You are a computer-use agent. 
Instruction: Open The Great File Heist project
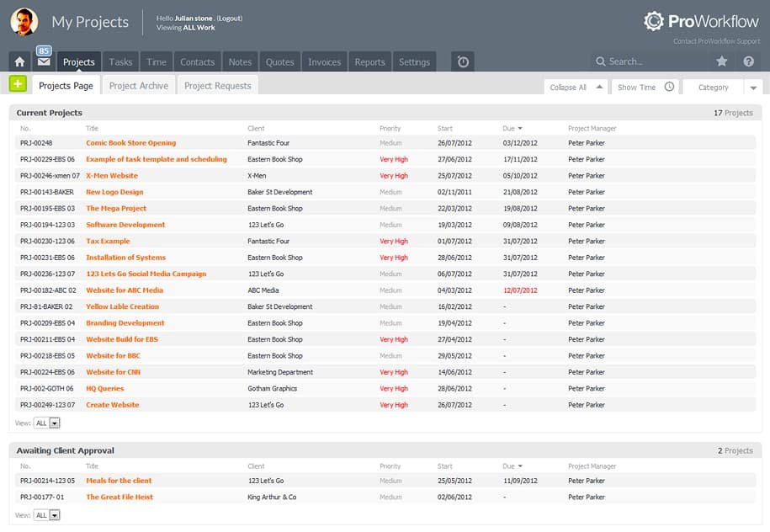pyautogui.click(x=119, y=497)
